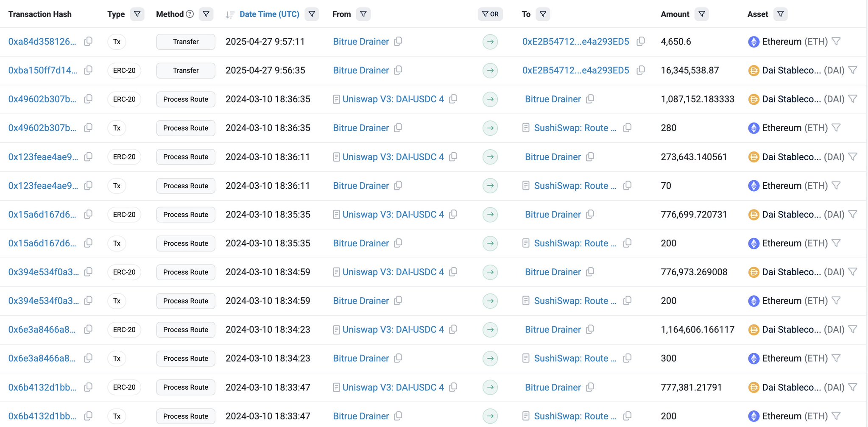The width and height of the screenshot is (868, 427).
Task: Click Tx type badge in 0xa84d358126 row
Action: pyautogui.click(x=117, y=42)
